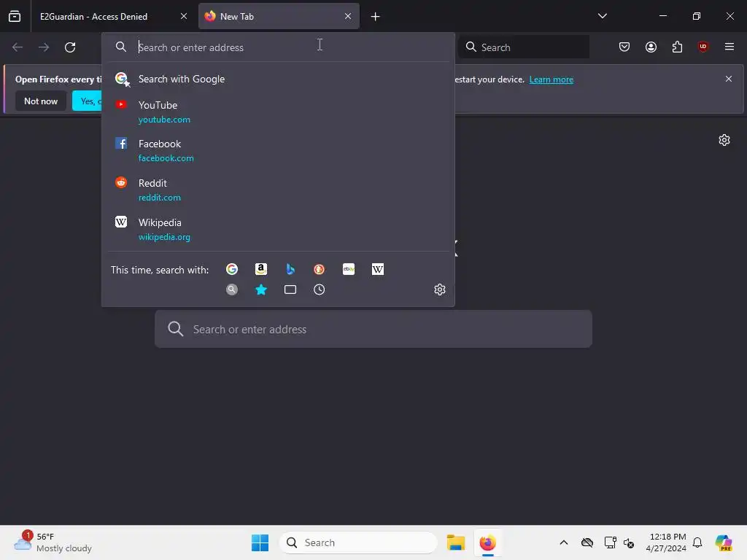The height and width of the screenshot is (560, 747).
Task: Follow the Learn more link
Action: pyautogui.click(x=551, y=79)
